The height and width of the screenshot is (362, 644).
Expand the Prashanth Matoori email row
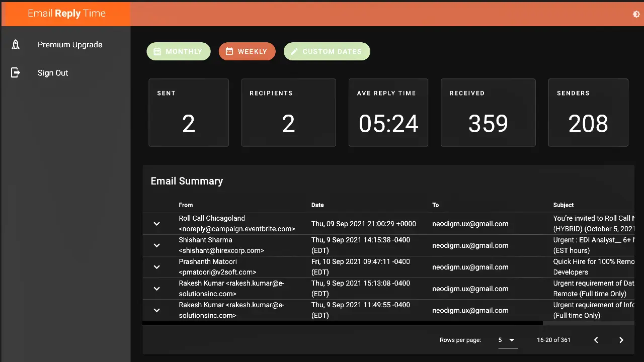point(156,267)
